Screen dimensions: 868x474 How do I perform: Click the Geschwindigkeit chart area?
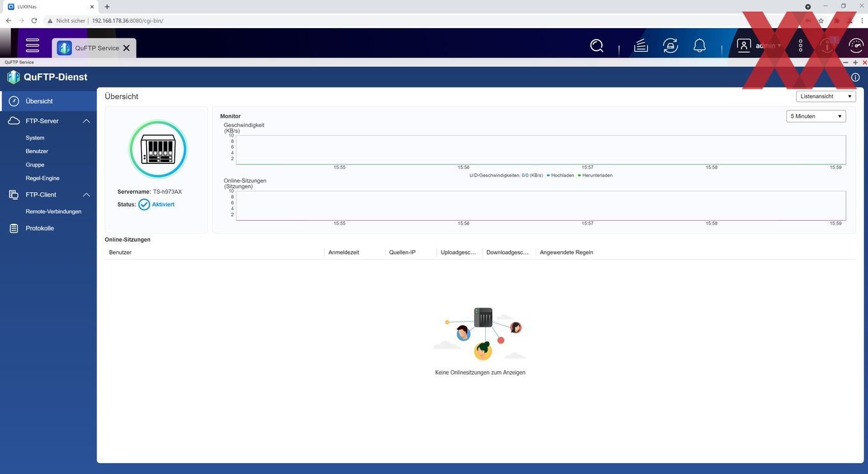click(541, 150)
